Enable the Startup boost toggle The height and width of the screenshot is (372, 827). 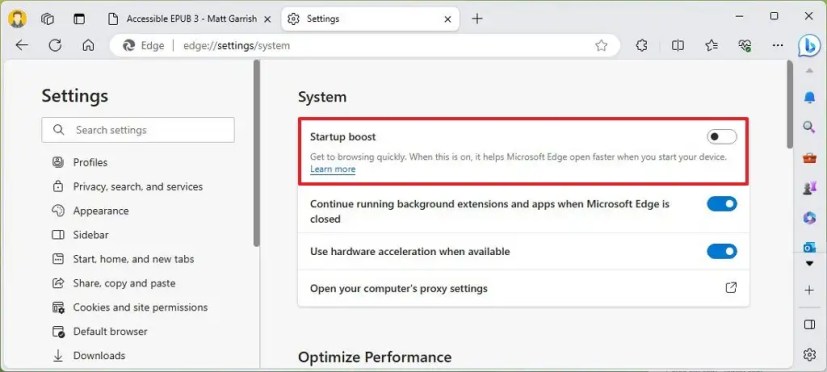point(722,137)
